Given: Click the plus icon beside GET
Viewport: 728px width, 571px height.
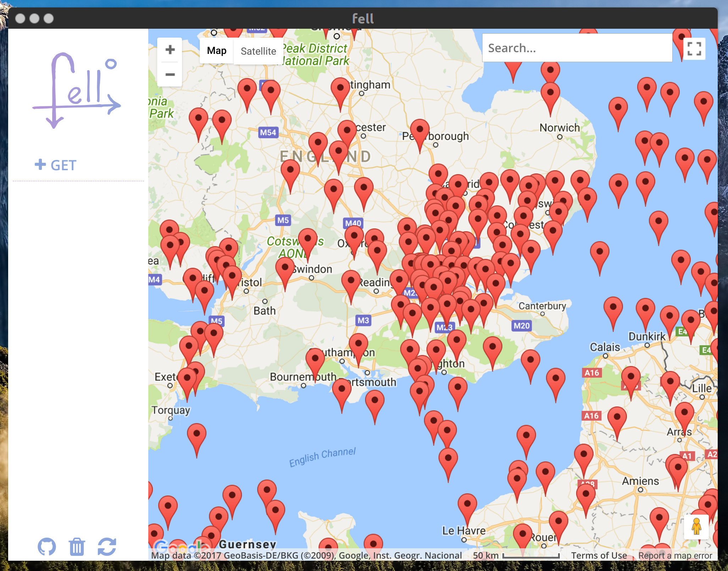Looking at the screenshot, I should [40, 165].
